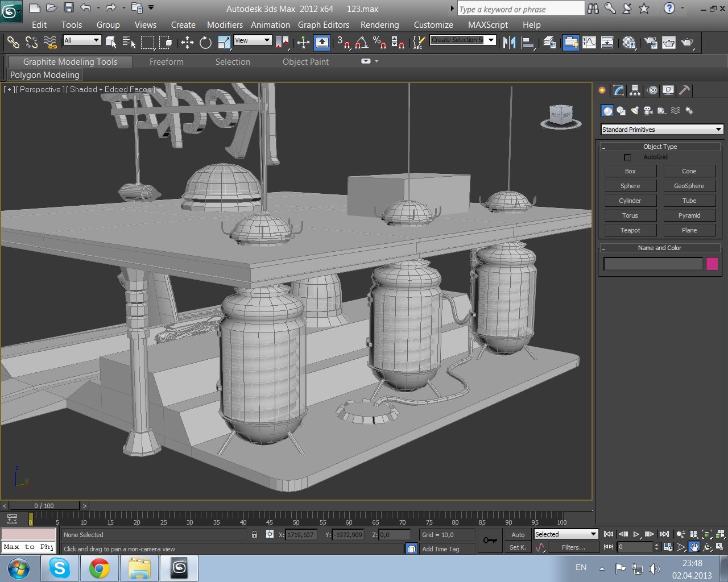Activate the Select and Rotate tool
This screenshot has height=582, width=728.
pos(205,43)
